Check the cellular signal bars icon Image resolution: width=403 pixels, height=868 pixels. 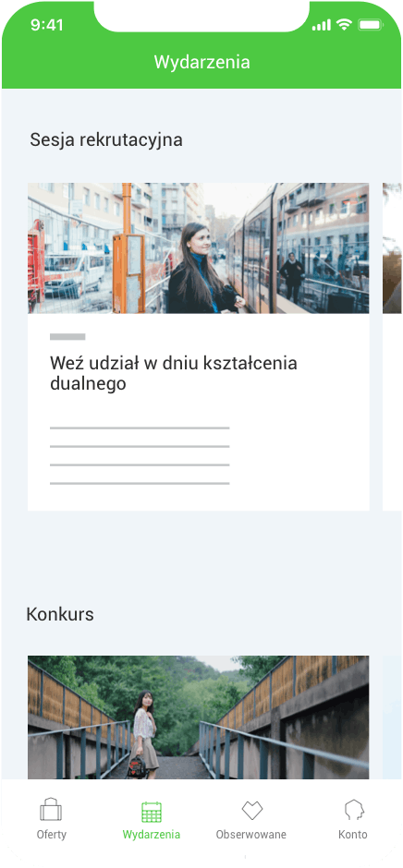pos(322,26)
